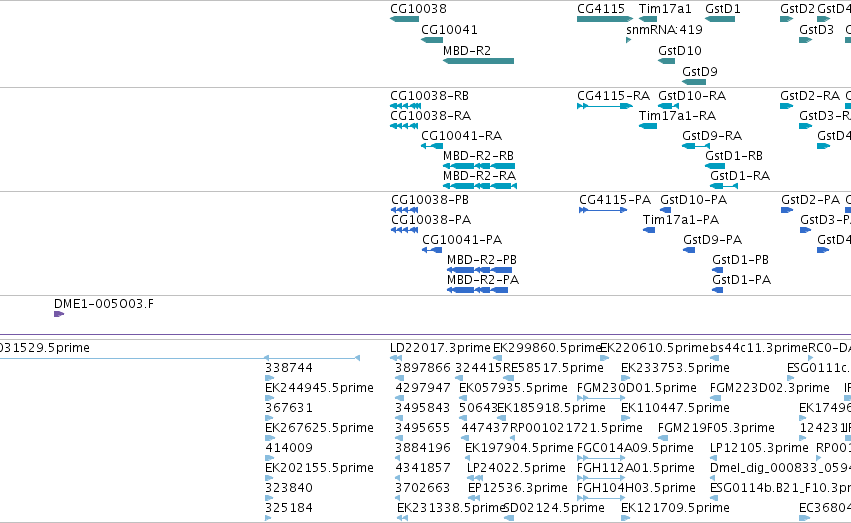This screenshot has height=523, width=851.
Task: Open the LP24022.5prime EST label
Action: [x=516, y=468]
